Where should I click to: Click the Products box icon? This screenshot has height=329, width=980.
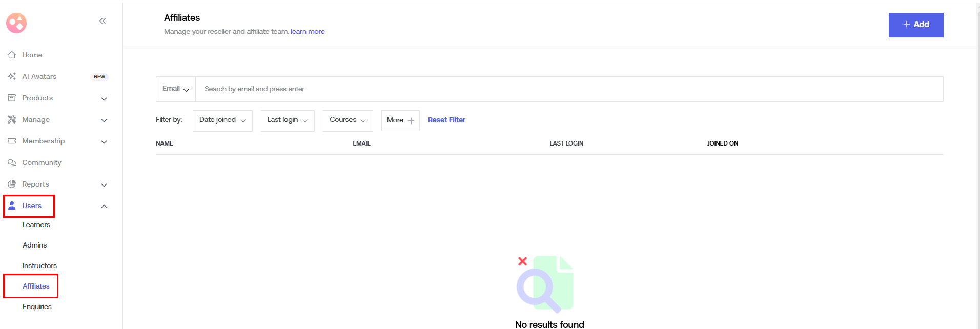[x=12, y=98]
